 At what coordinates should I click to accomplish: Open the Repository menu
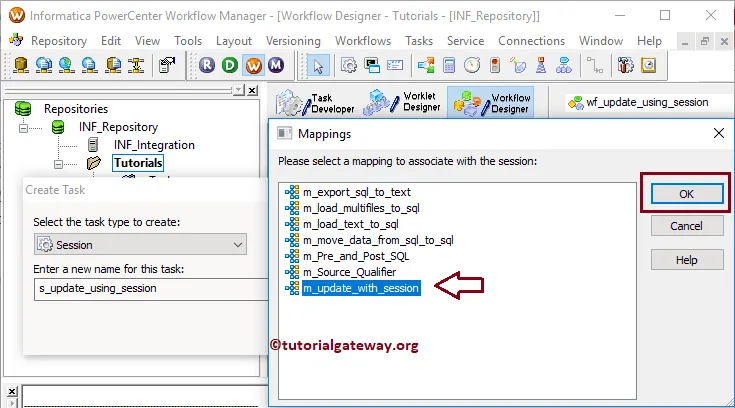[x=59, y=41]
